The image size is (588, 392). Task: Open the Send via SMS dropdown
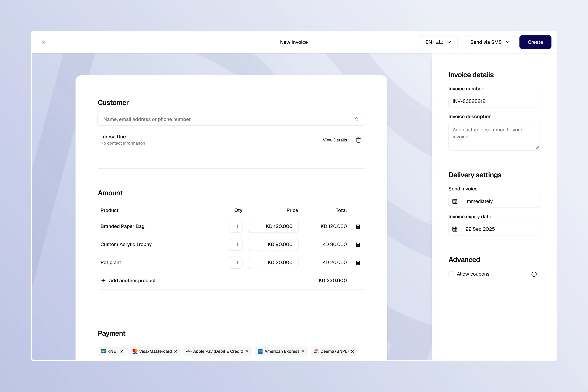[490, 42]
